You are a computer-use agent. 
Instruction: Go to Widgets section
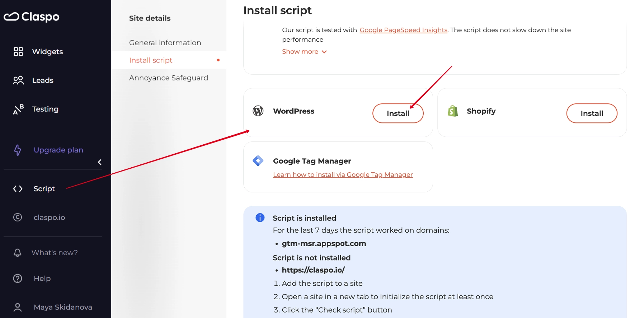pyautogui.click(x=47, y=52)
